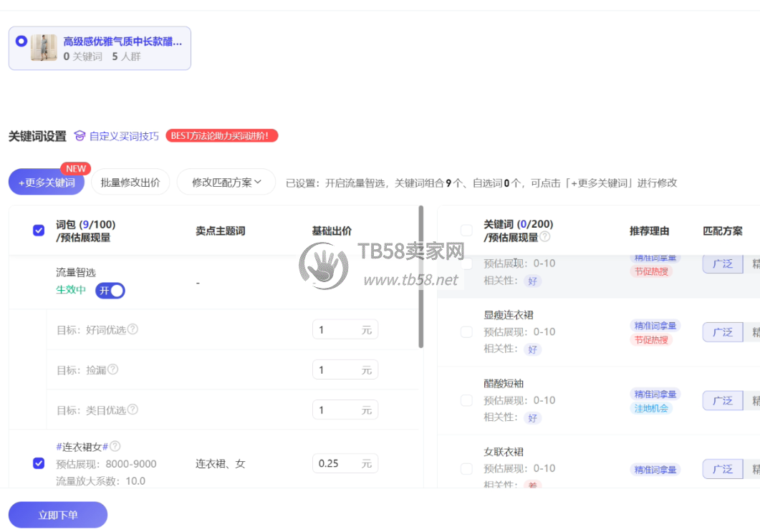Click the 批量修改出价 button
The image size is (760, 532).
(x=130, y=182)
